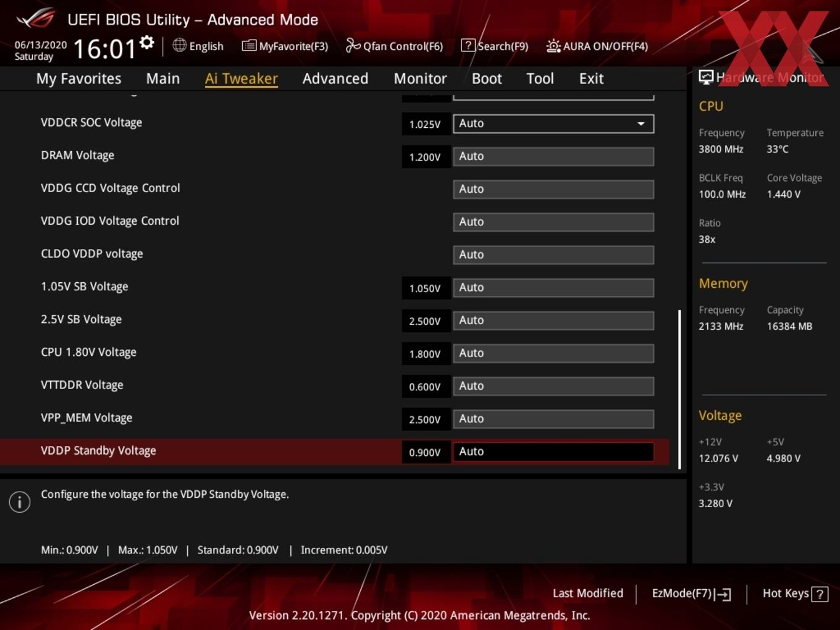Click Last Modified

pyautogui.click(x=588, y=594)
